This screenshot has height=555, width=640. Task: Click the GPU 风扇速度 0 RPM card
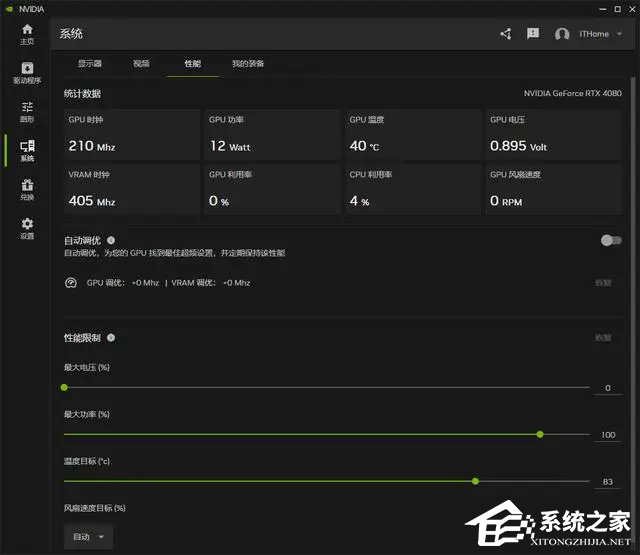point(553,189)
